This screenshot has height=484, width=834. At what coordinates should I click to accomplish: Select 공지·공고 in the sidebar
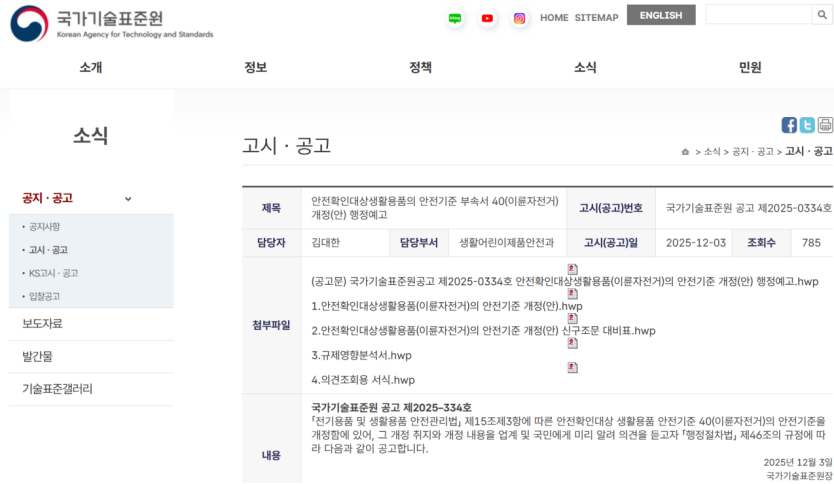point(47,198)
